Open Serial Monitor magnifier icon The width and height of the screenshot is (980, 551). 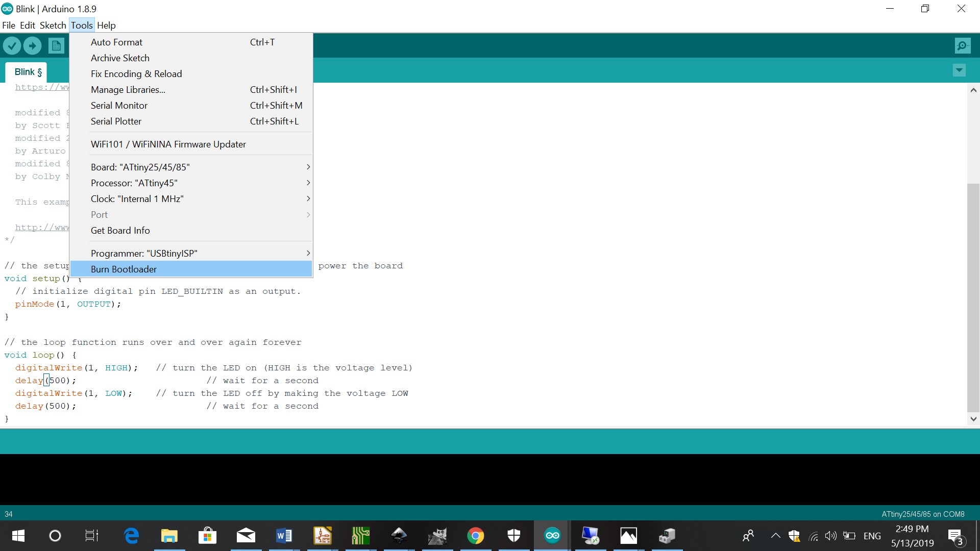tap(962, 46)
